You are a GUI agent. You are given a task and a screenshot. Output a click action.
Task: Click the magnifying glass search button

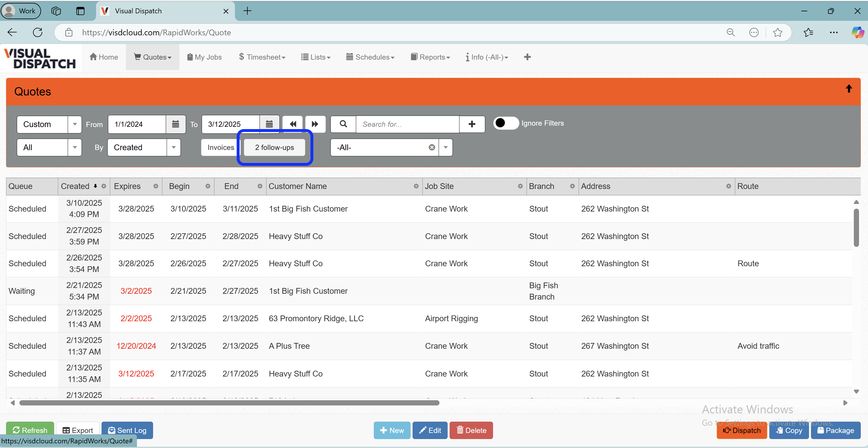click(x=343, y=124)
